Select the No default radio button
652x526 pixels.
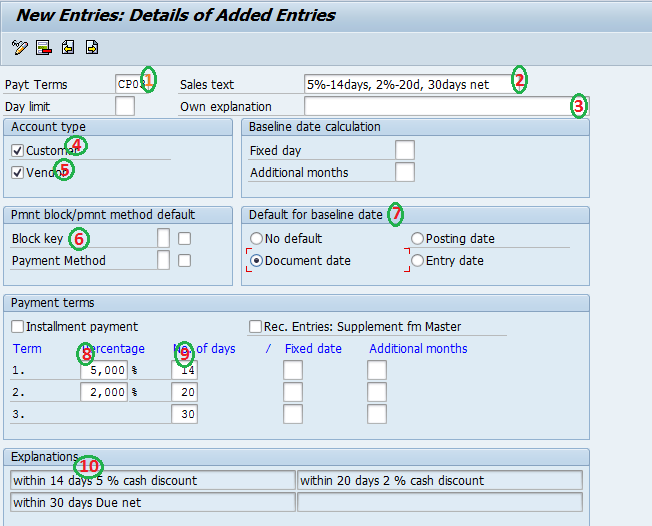(257, 239)
